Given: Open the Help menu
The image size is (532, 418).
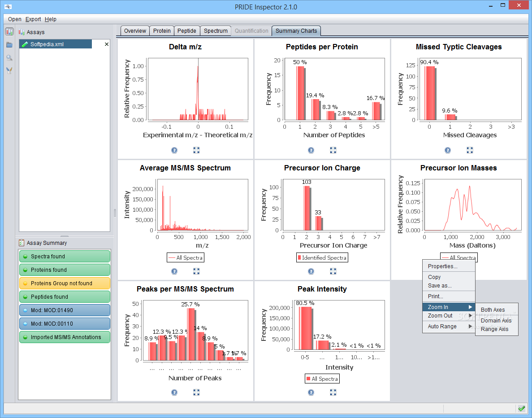Looking at the screenshot, I should pyautogui.click(x=51, y=19).
